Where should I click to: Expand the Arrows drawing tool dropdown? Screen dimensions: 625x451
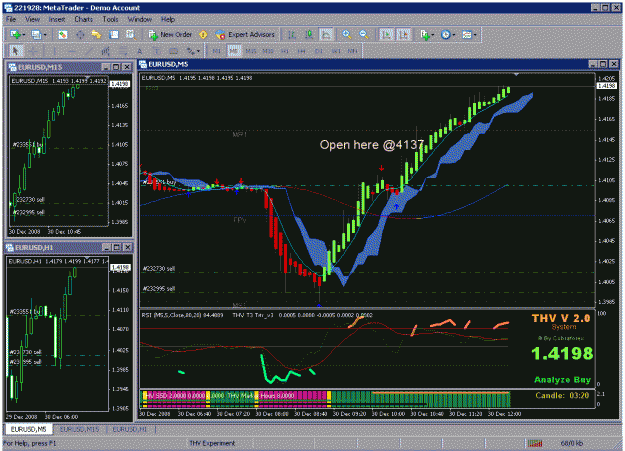click(x=198, y=51)
